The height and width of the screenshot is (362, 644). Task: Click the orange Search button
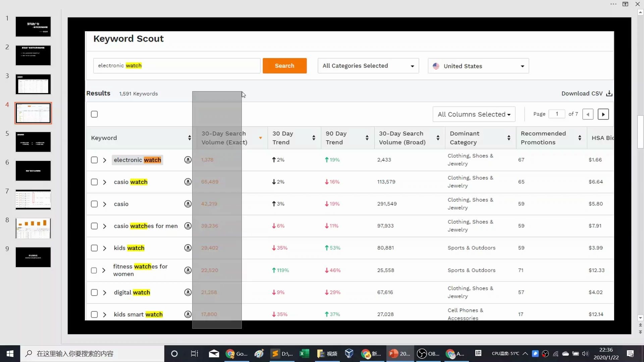(x=284, y=66)
